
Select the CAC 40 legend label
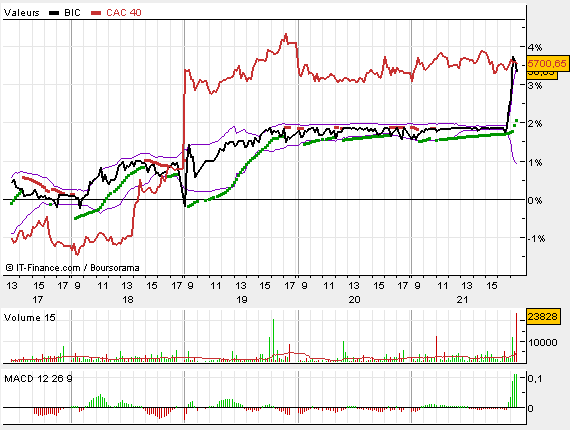pos(124,13)
